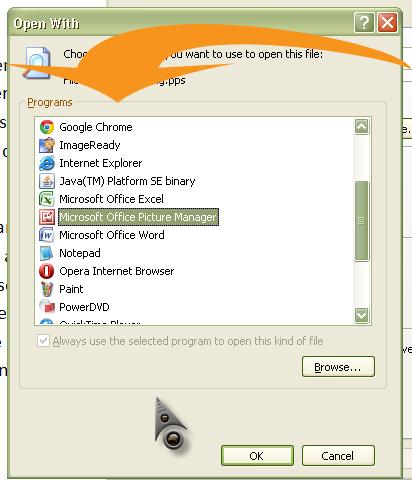This screenshot has height=492, width=412.
Task: Select the Java Platform SE binary icon
Action: tap(47, 181)
